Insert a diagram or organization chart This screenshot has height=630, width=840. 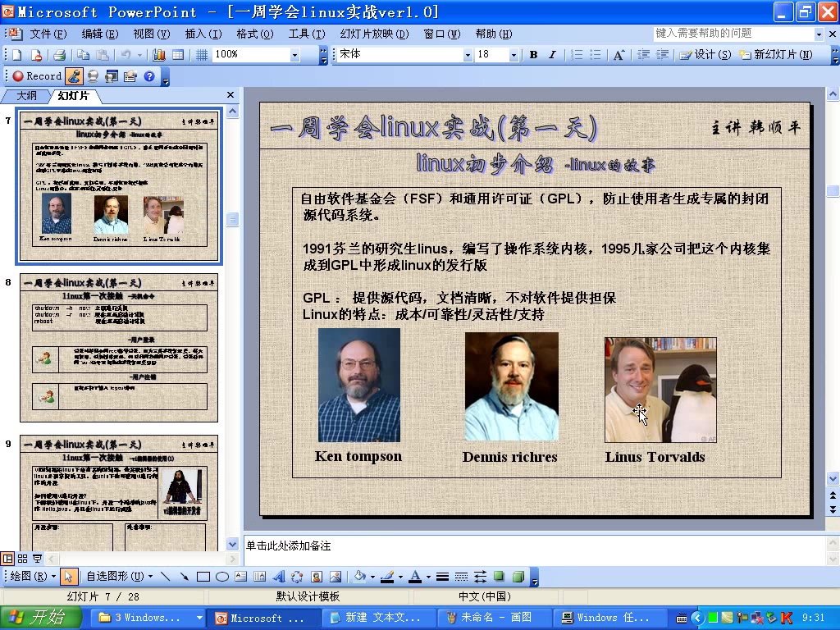click(x=297, y=577)
